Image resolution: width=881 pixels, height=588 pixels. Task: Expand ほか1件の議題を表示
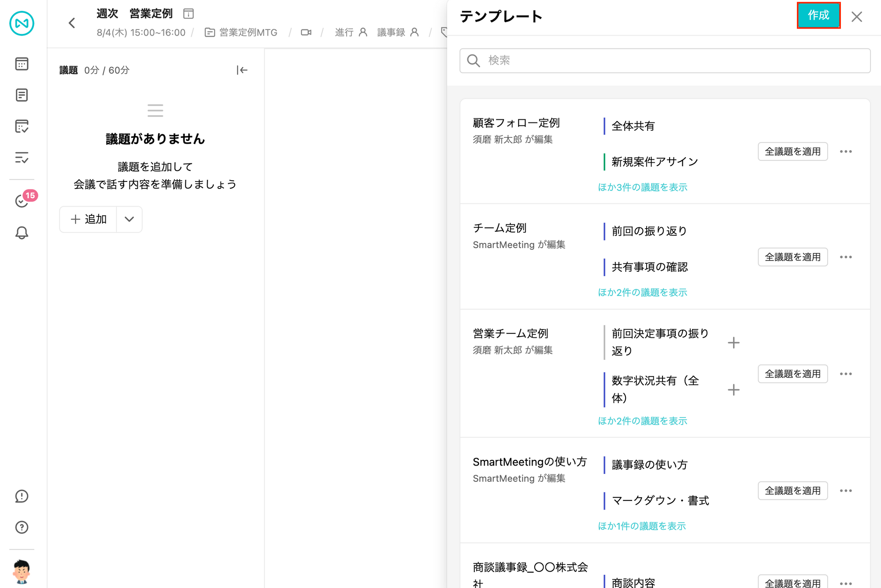(x=642, y=526)
